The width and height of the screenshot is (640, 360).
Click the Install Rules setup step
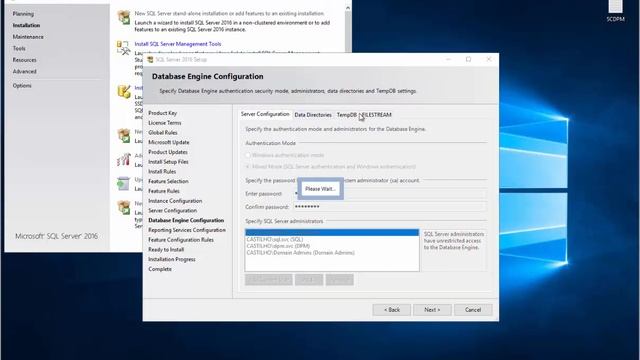(x=162, y=172)
